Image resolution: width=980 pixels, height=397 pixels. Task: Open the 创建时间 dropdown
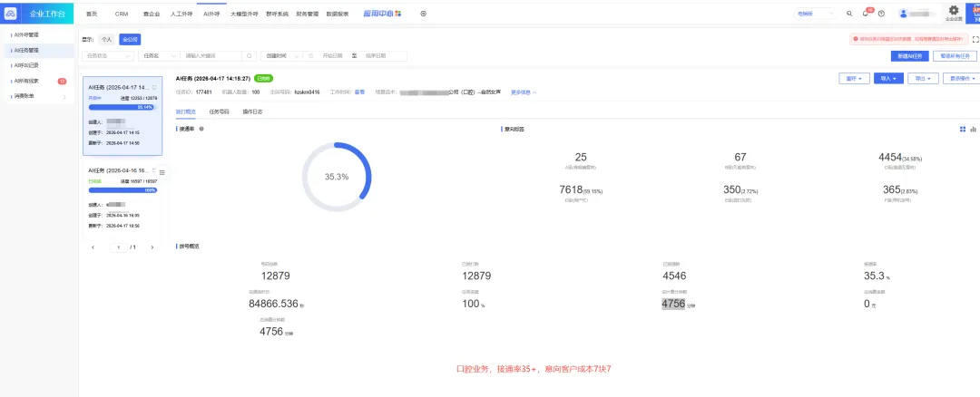click(281, 55)
